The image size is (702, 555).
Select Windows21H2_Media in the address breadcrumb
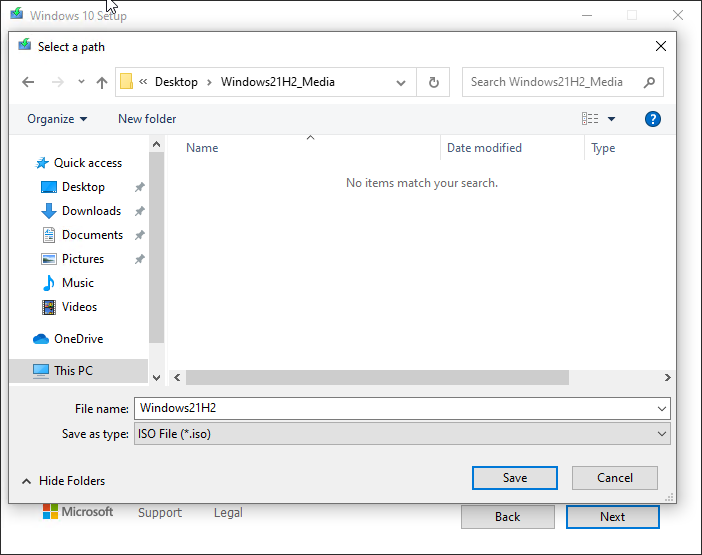coord(278,82)
